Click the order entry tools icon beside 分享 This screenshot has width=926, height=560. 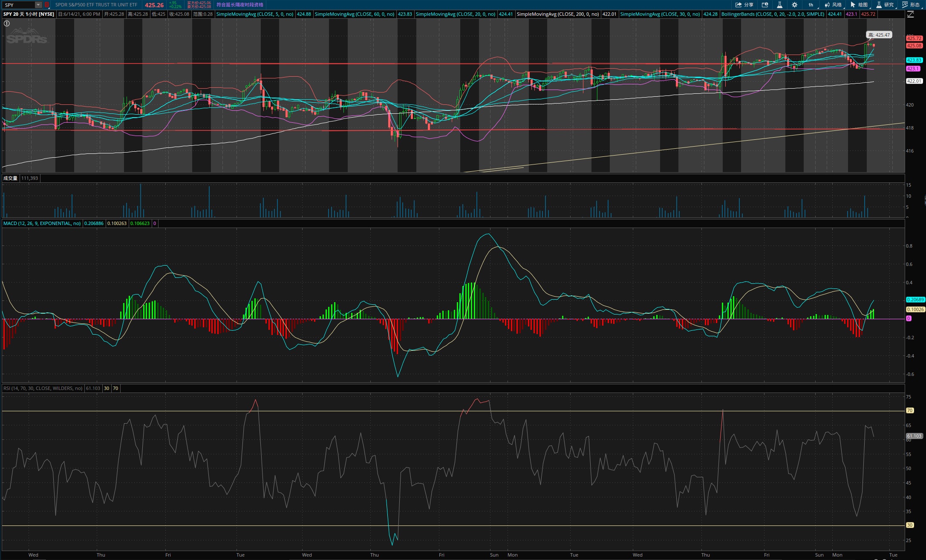(765, 5)
